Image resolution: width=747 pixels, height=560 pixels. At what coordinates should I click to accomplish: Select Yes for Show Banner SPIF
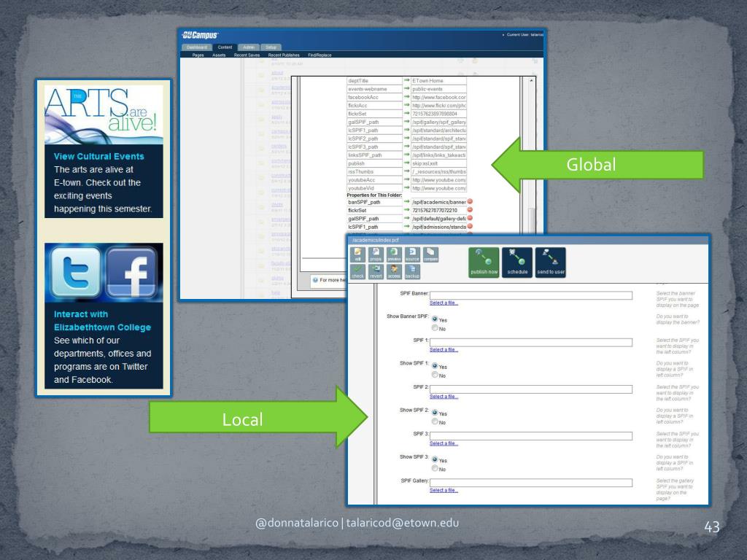pos(435,319)
